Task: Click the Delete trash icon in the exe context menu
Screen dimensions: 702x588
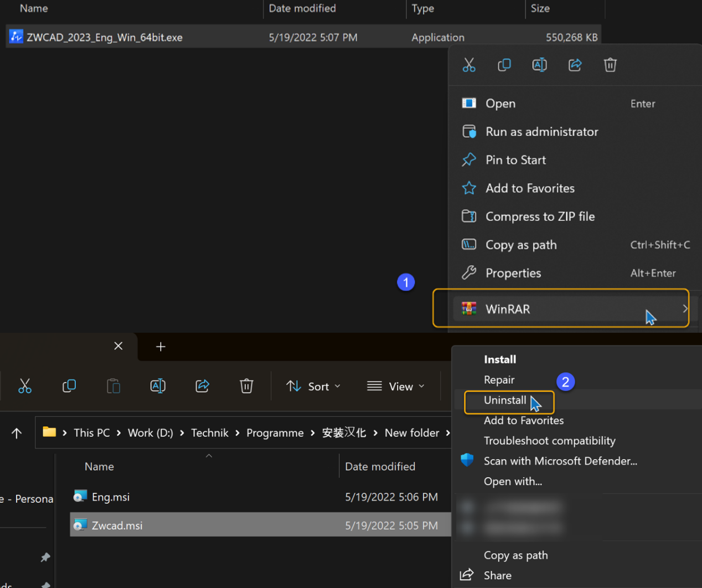Action: point(610,65)
